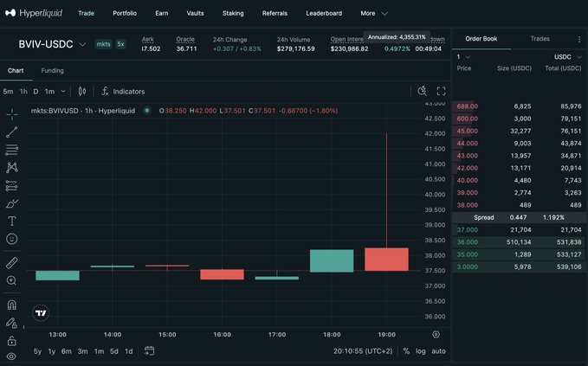Expand the timeframe interval dropdown arrow
The height and width of the screenshot is (366, 588).
(63, 92)
